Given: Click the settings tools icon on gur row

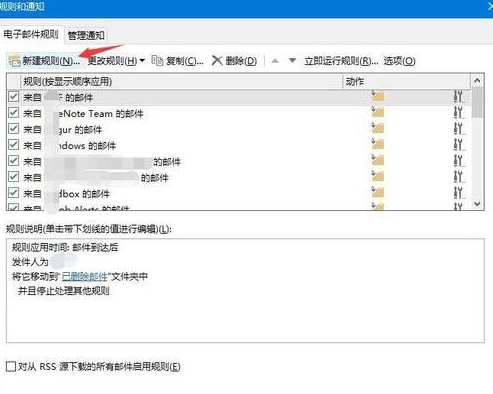Looking at the screenshot, I should (x=459, y=129).
